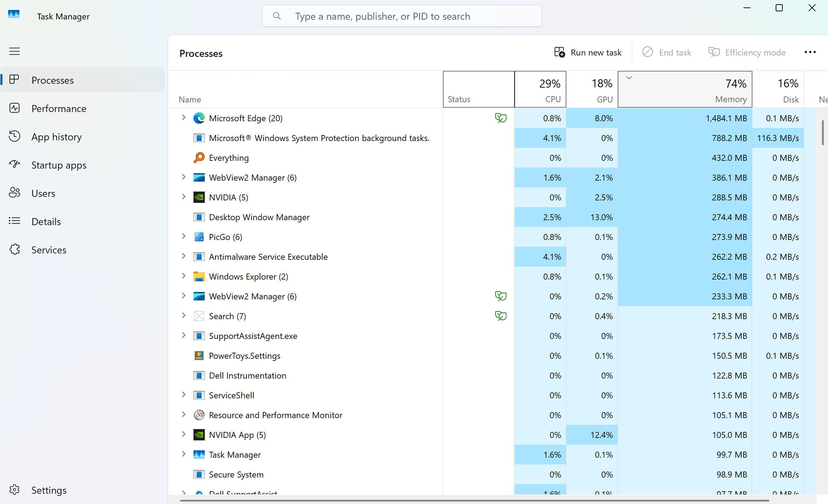Click the Efficiency mode button

pos(747,52)
